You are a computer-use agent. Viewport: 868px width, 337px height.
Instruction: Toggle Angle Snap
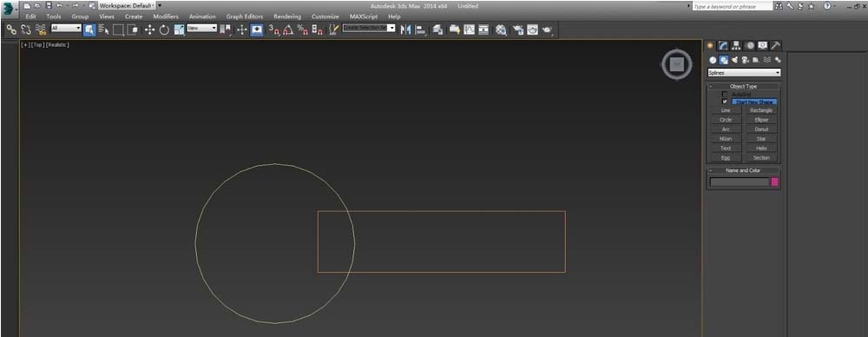pos(288,30)
